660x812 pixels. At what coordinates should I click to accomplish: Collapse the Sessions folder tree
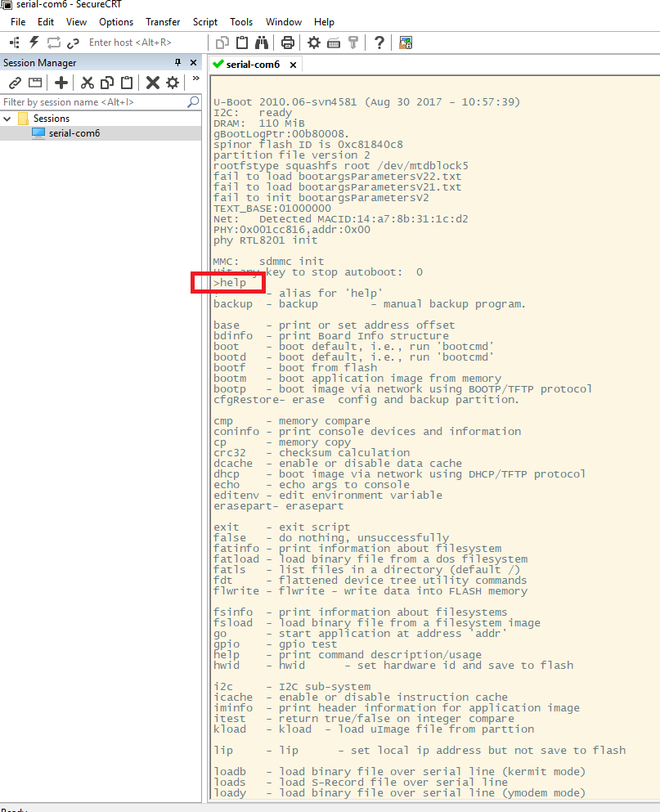pos(7,119)
